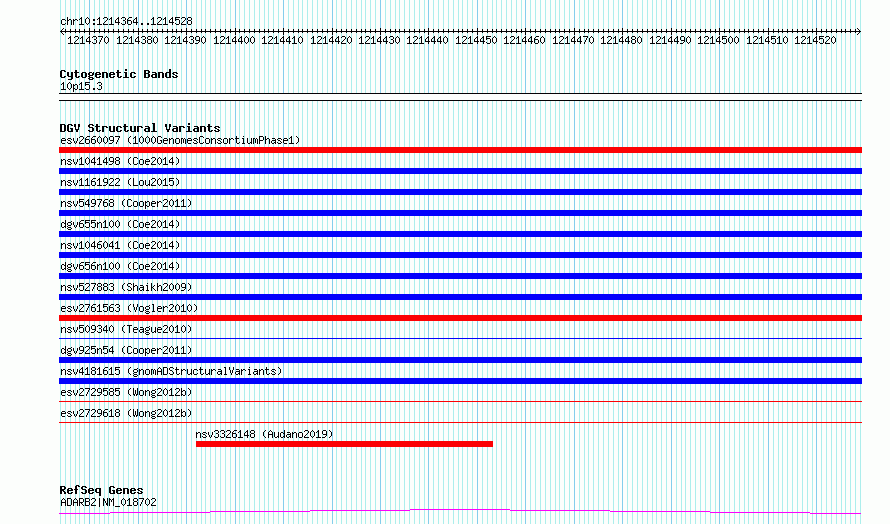Click ruler position 1214420

click(x=331, y=40)
